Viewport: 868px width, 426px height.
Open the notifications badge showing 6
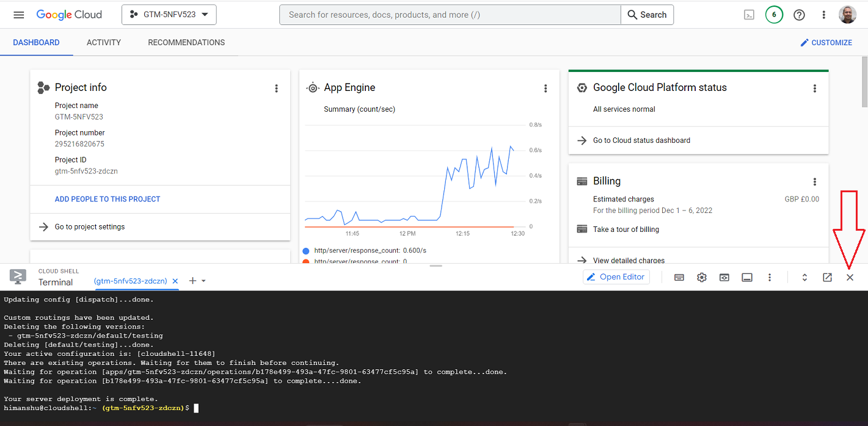click(x=774, y=15)
